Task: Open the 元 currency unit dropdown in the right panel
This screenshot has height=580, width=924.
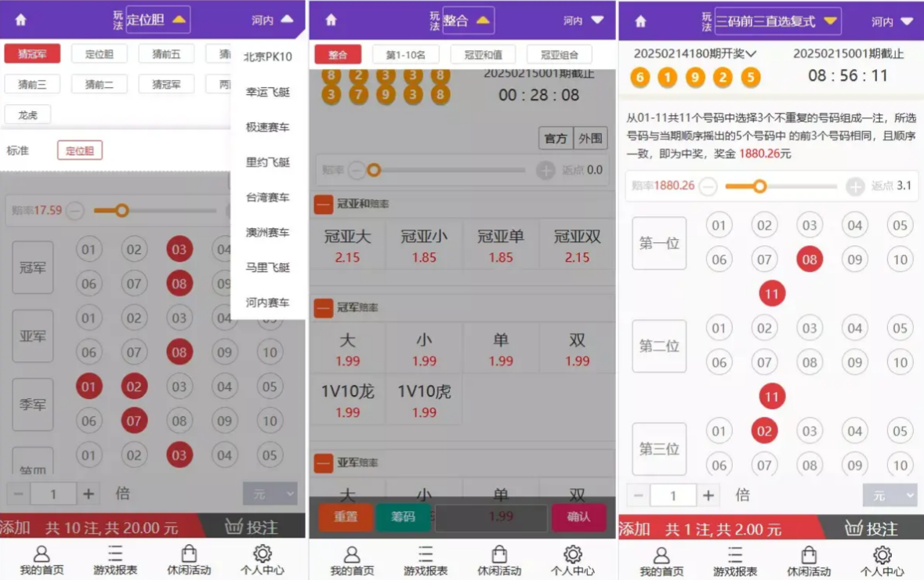Action: click(890, 495)
